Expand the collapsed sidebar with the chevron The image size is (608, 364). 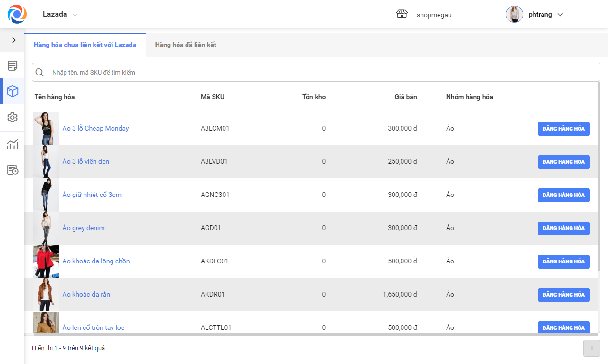tap(14, 40)
